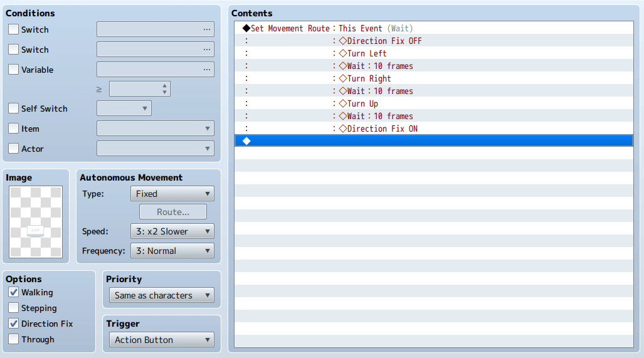Viewport: 644px width, 358px height.
Task: Select the Turn Right movement command
Action: 369,78
